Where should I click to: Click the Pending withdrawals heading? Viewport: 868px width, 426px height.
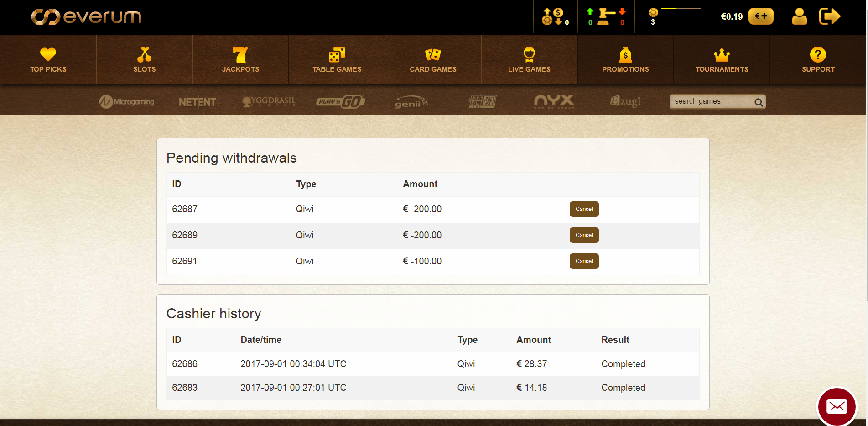coord(232,158)
